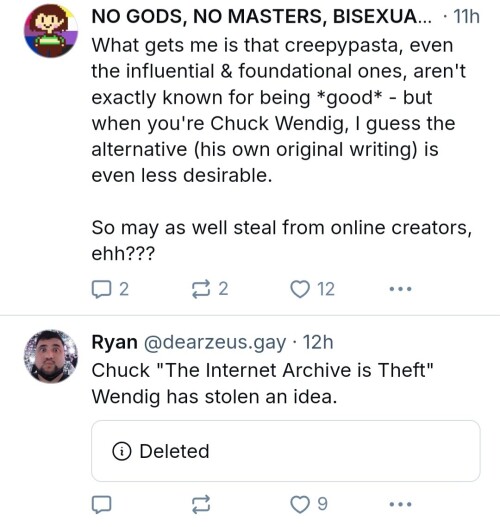Reply to Ryan's post
The height and width of the screenshot is (527, 500).
[x=101, y=504]
